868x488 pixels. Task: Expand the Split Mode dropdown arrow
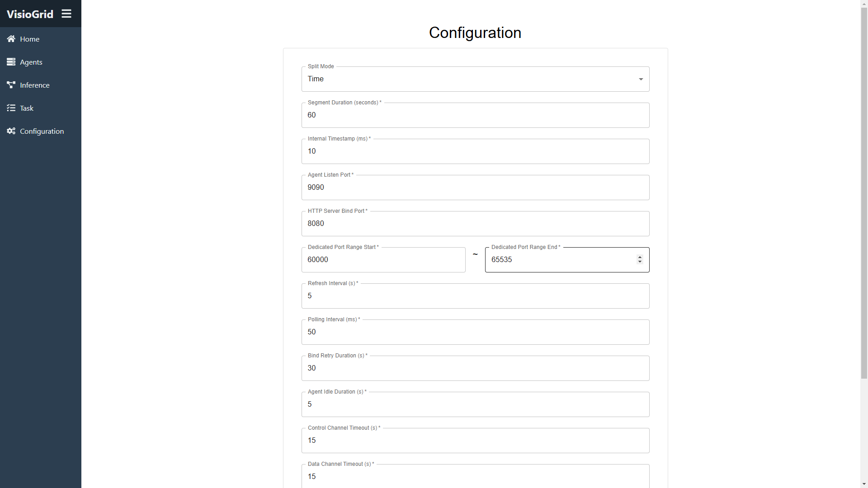[x=641, y=79]
